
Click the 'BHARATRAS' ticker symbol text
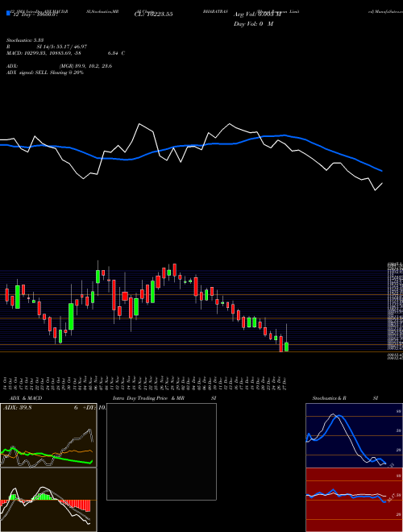coord(215,11)
